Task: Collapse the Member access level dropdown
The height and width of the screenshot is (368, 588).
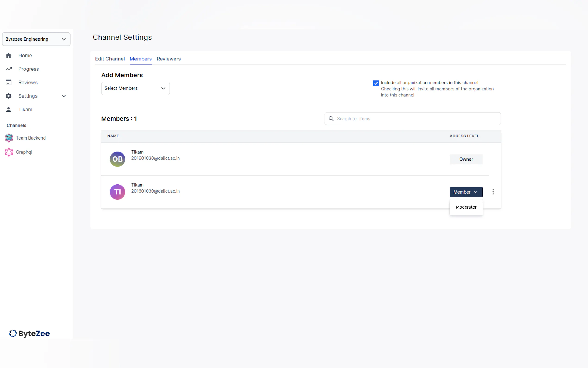Action: pyautogui.click(x=466, y=192)
